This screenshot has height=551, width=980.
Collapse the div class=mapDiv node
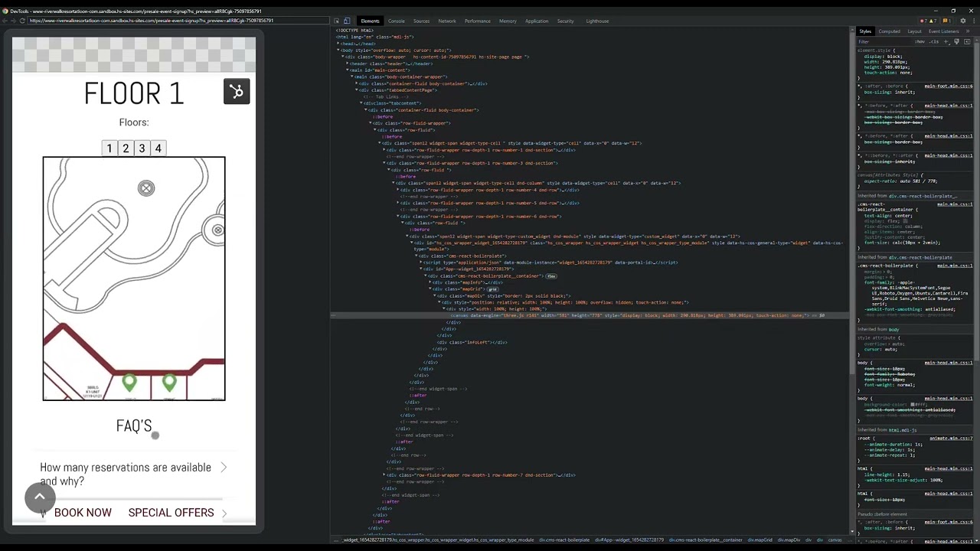(x=436, y=295)
